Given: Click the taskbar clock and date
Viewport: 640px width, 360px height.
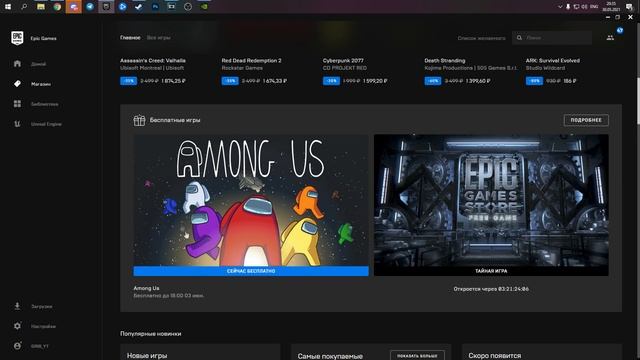Looking at the screenshot, I should click(611, 7).
